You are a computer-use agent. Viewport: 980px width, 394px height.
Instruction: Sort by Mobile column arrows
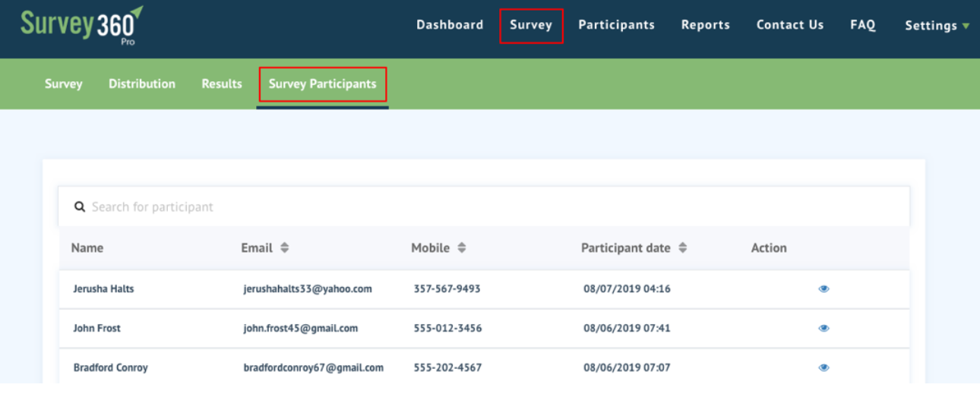pyautogui.click(x=461, y=248)
